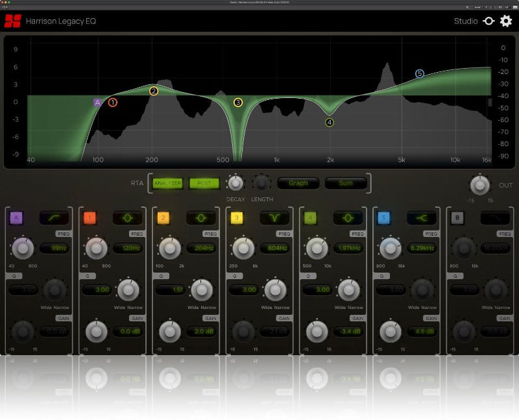Select graph node 5 shelf point
Viewport: 519px width, 420px height.
pos(420,73)
